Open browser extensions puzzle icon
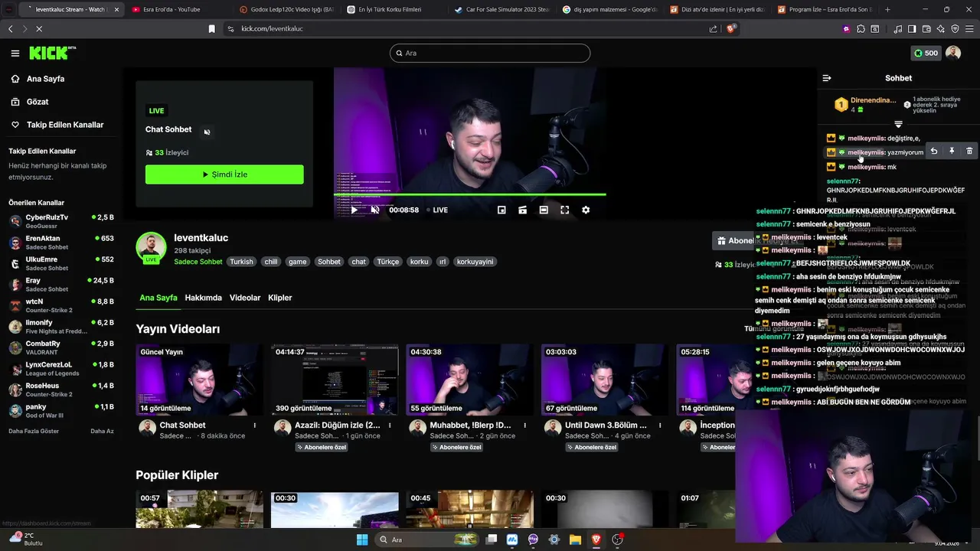Screen dimensions: 980x551 click(861, 28)
